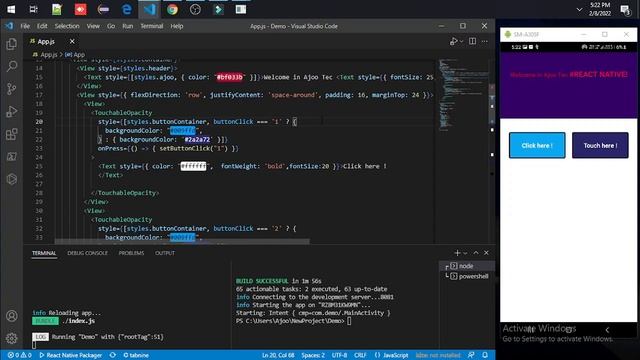Click the #ffffff color swatch on line 25
The image size is (640, 360).
pyautogui.click(x=193, y=166)
